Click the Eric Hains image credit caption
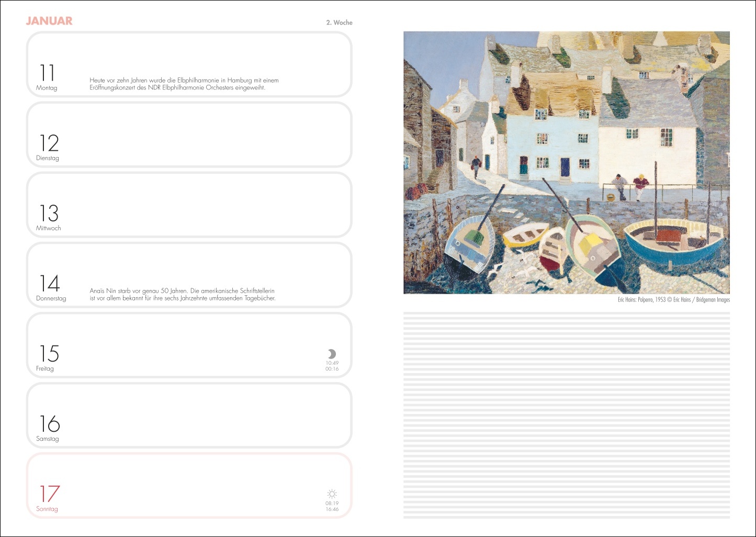 point(674,300)
